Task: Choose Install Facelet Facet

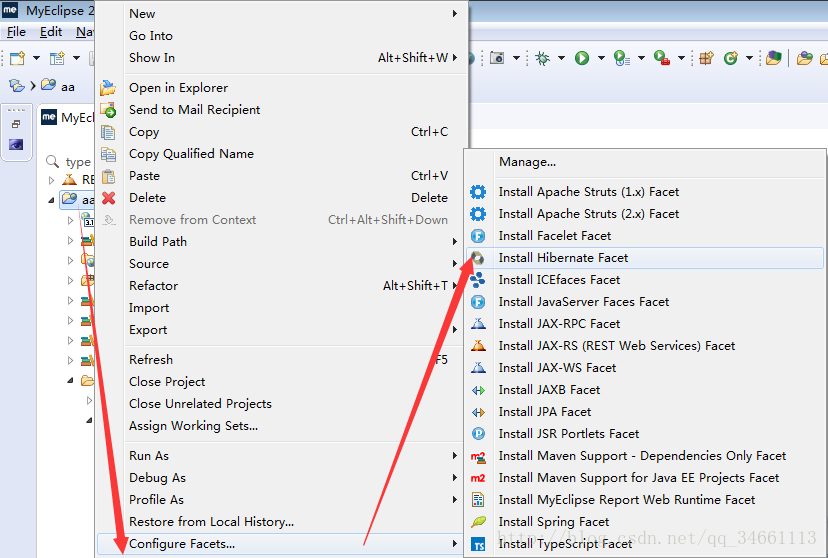Action: click(645, 236)
